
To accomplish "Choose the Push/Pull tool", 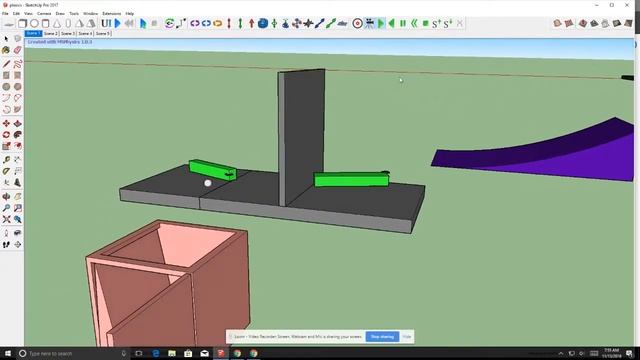I will [18, 123].
